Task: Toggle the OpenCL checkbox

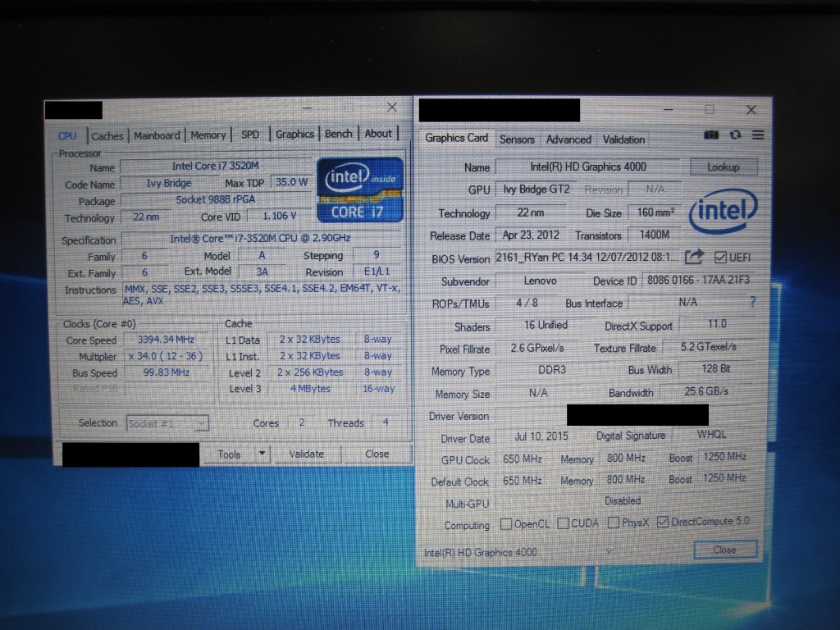Action: tap(506, 523)
